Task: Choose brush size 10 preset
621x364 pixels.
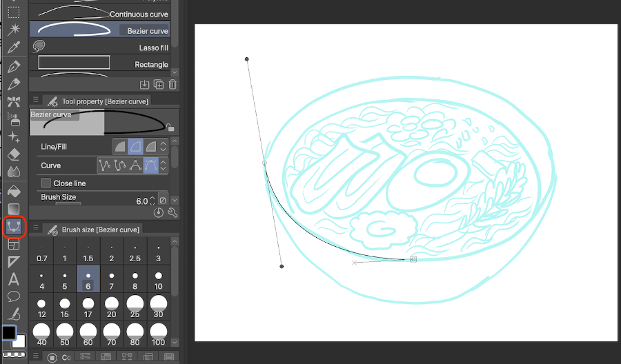Action: tap(159, 281)
